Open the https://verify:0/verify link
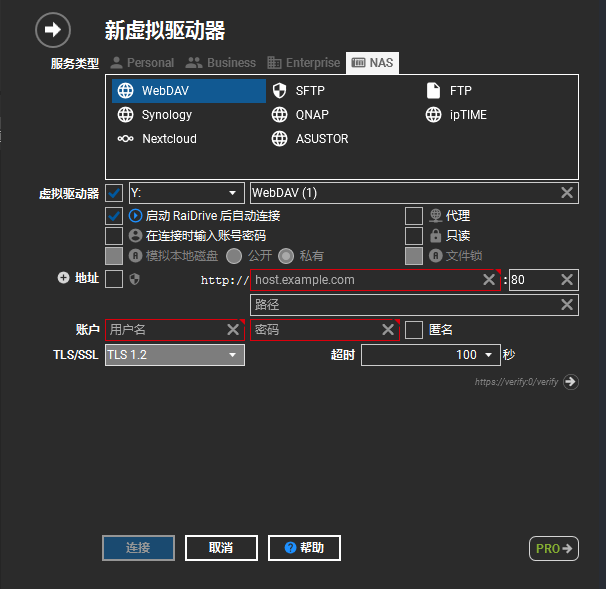This screenshot has width=606, height=589. (516, 382)
